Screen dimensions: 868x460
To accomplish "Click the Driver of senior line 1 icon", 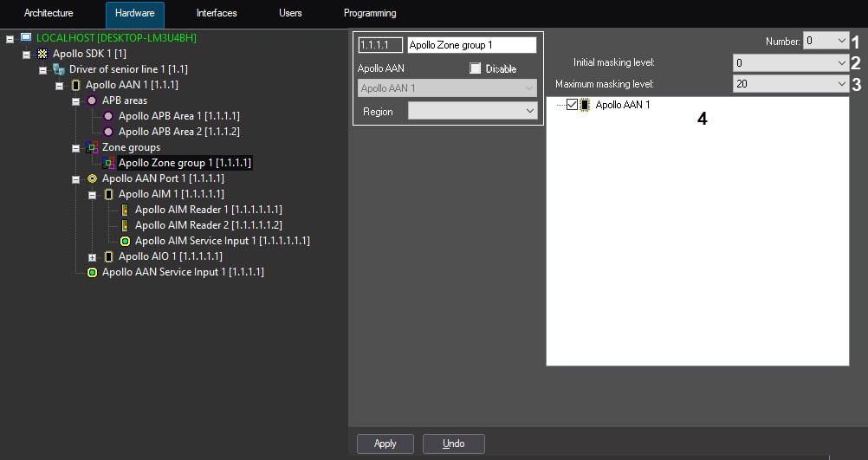I will point(59,69).
